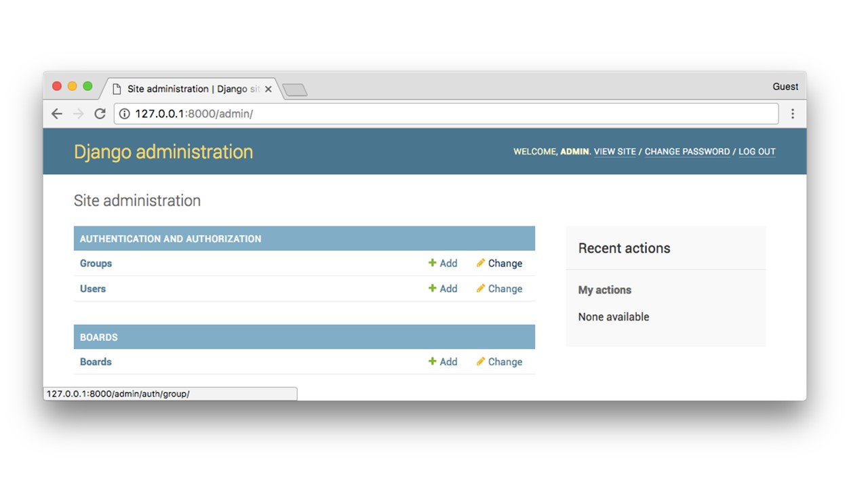Open the Guest profile button

pyautogui.click(x=785, y=87)
